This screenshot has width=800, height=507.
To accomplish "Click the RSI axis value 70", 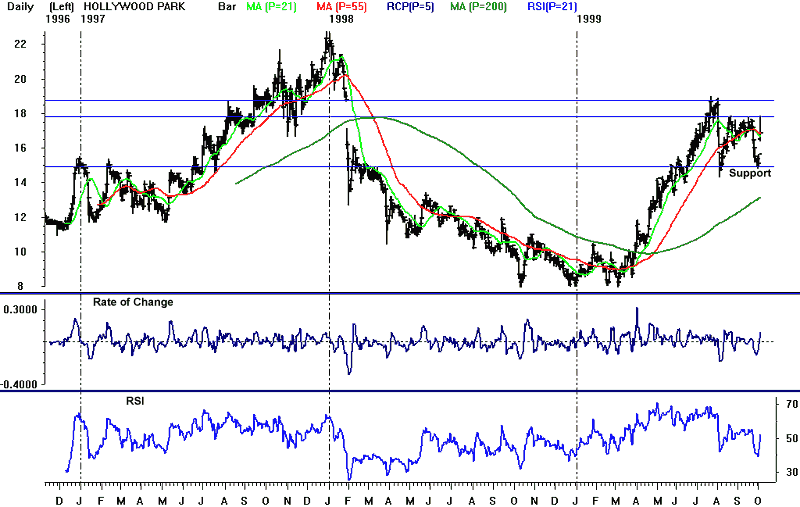I will pos(792,404).
